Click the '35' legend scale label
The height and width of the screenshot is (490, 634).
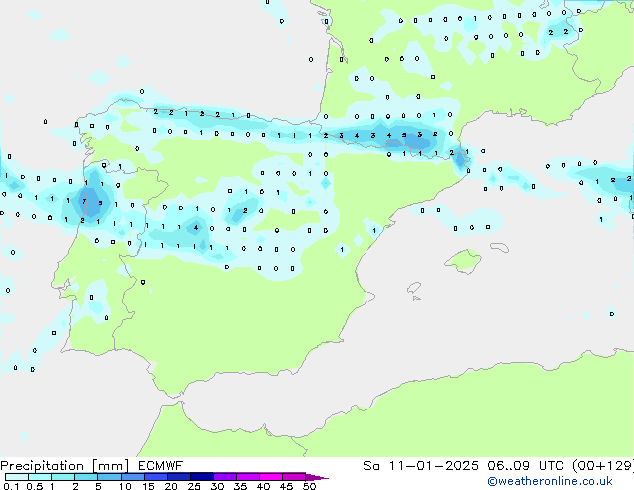(240, 486)
